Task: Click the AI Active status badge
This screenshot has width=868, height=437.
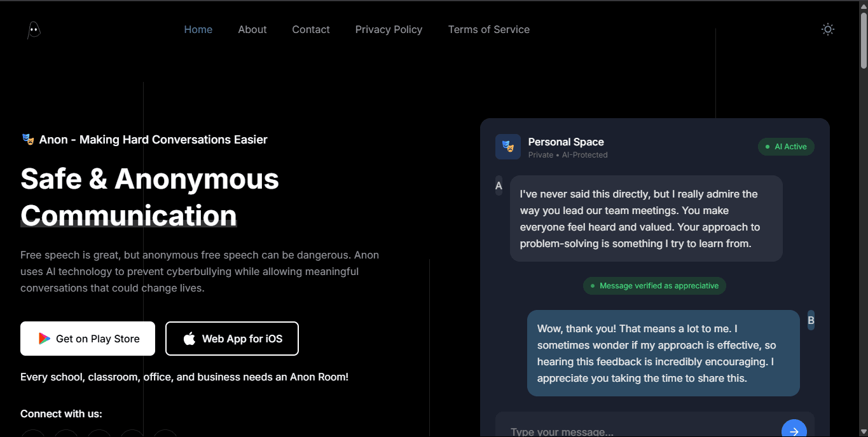Action: click(x=786, y=147)
